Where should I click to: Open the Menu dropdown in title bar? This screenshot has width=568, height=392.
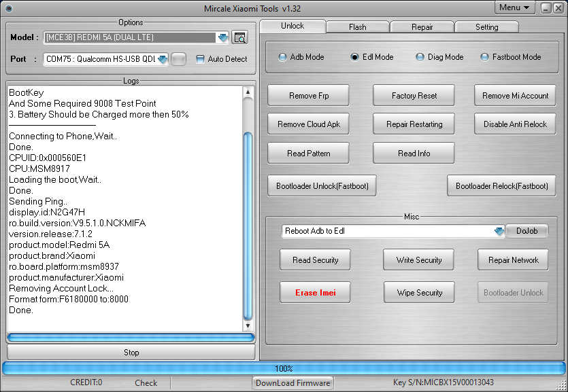(x=514, y=7)
